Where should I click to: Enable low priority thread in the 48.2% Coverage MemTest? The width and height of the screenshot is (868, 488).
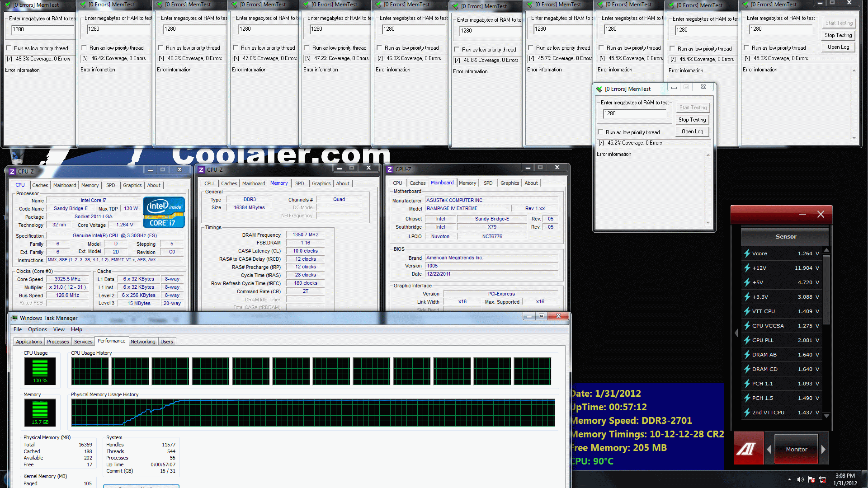point(160,47)
